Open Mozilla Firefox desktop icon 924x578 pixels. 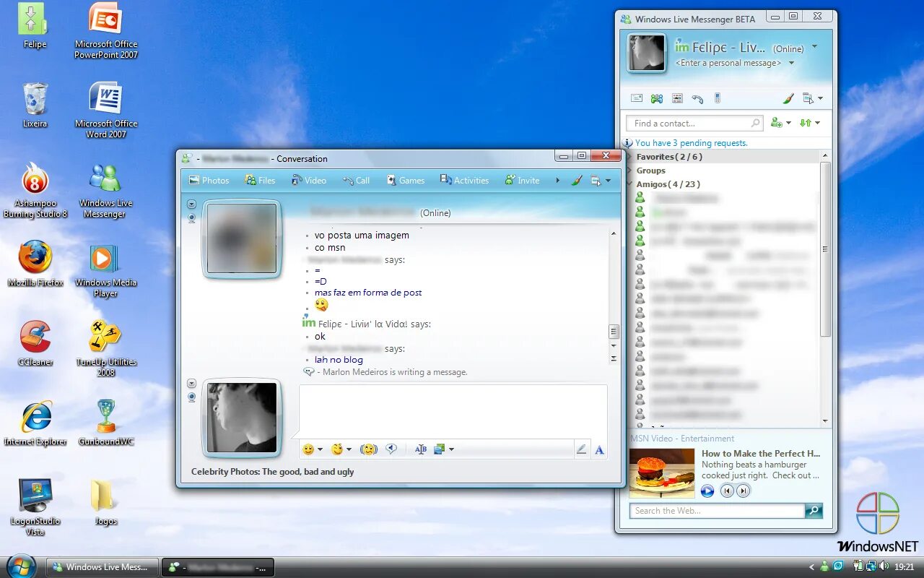[35, 264]
